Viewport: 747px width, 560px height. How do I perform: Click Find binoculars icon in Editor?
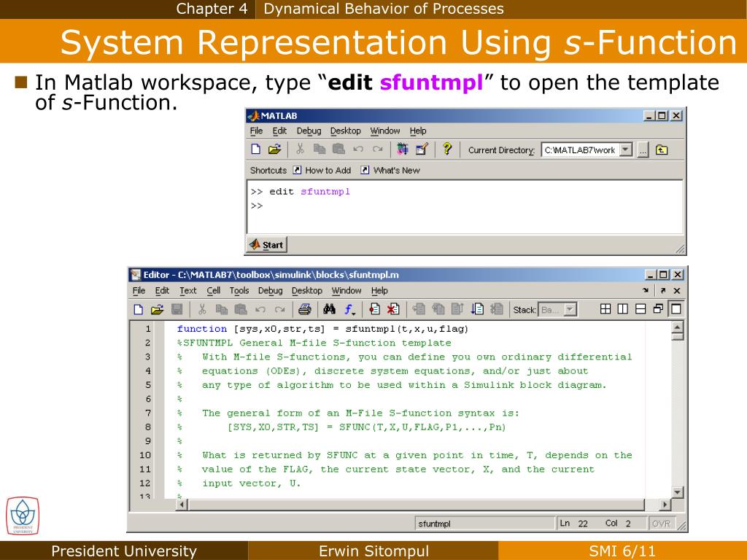(329, 309)
